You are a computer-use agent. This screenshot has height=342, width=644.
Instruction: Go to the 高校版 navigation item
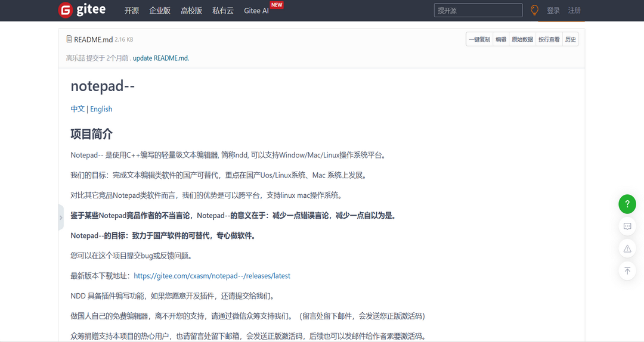[x=191, y=11]
